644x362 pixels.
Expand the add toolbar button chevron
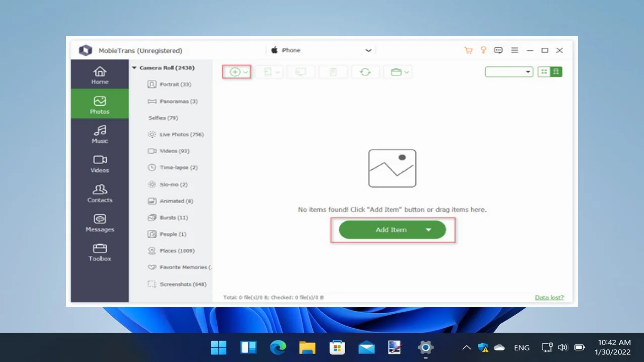pos(246,72)
